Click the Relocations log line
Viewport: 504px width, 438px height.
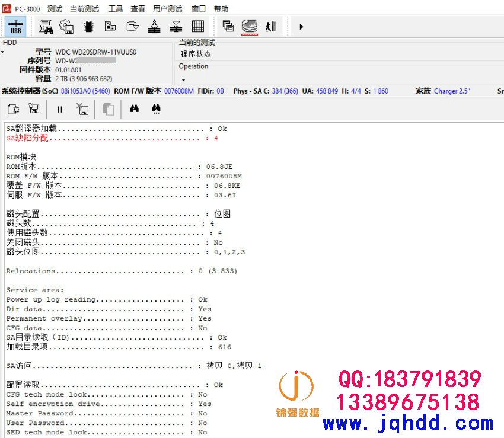(x=122, y=271)
